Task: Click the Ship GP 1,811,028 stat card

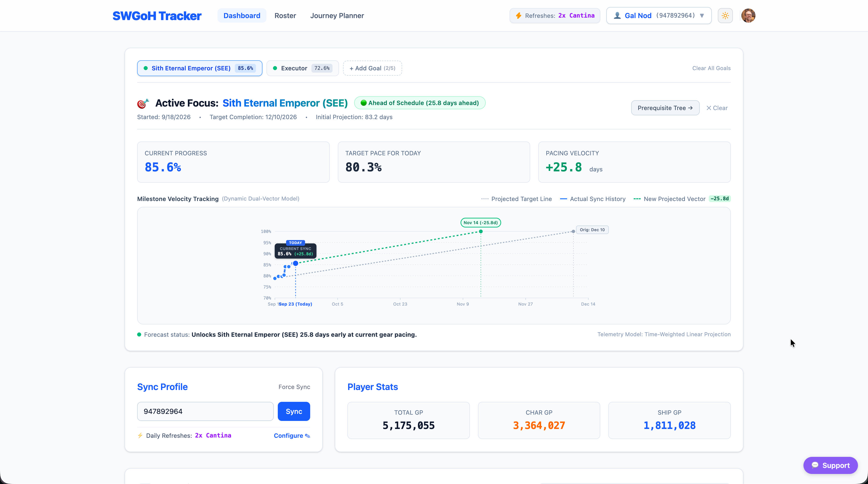Action: click(669, 420)
